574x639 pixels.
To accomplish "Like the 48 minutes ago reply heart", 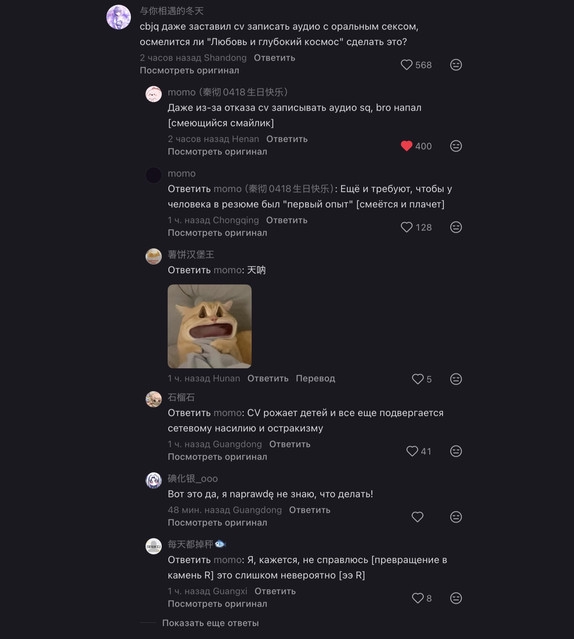I will point(418,517).
